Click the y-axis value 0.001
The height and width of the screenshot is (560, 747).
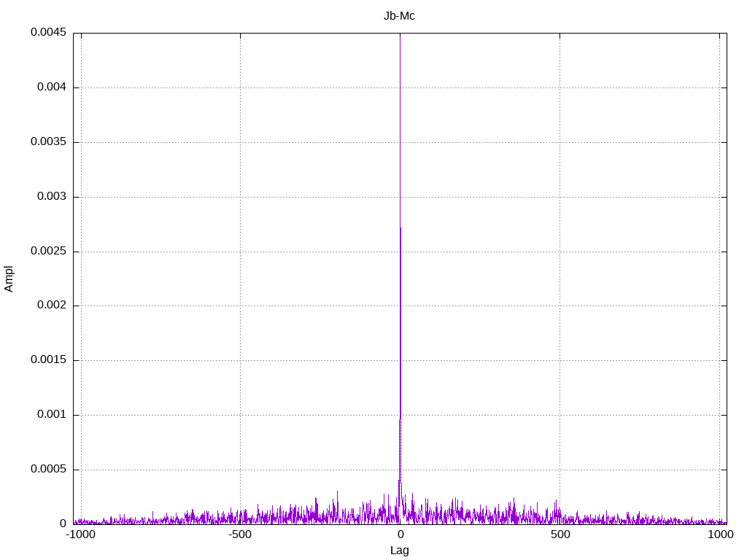[52, 414]
